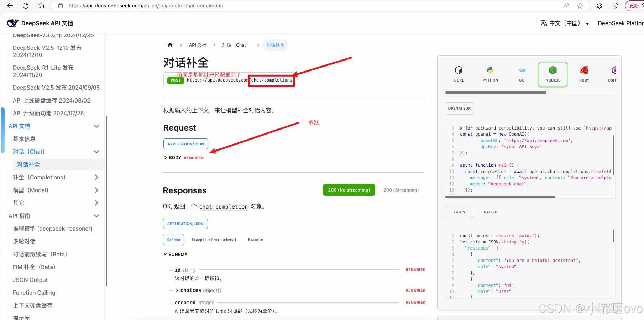The width and height of the screenshot is (644, 320).
Task: Expand the 补全（Completions） sidebar chevron
Action: [96, 177]
